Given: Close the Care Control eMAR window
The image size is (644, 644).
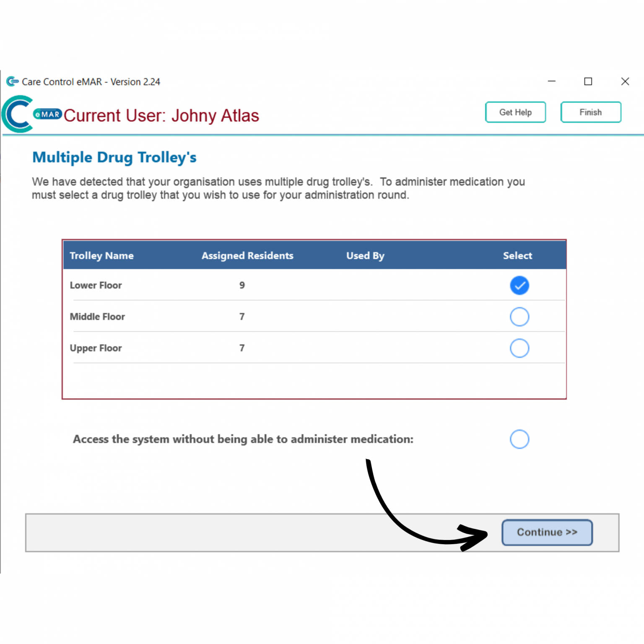Looking at the screenshot, I should (625, 81).
